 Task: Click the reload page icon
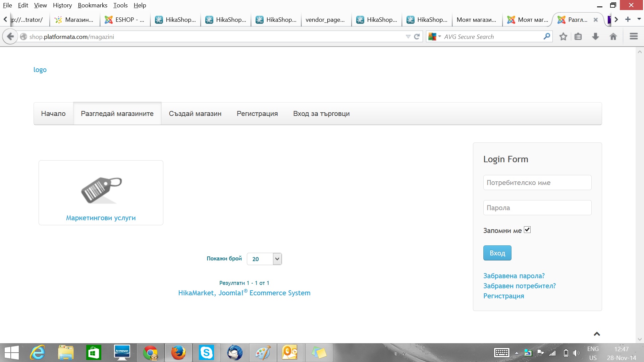coord(417,37)
